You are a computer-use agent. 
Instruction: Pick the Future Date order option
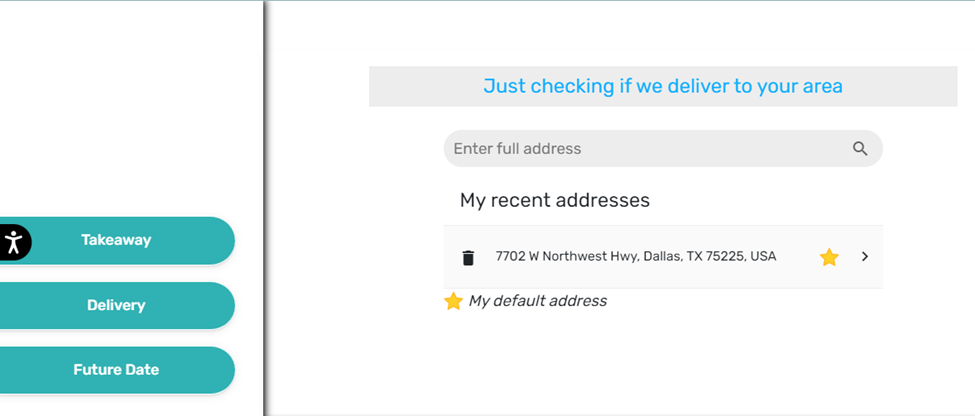click(116, 370)
